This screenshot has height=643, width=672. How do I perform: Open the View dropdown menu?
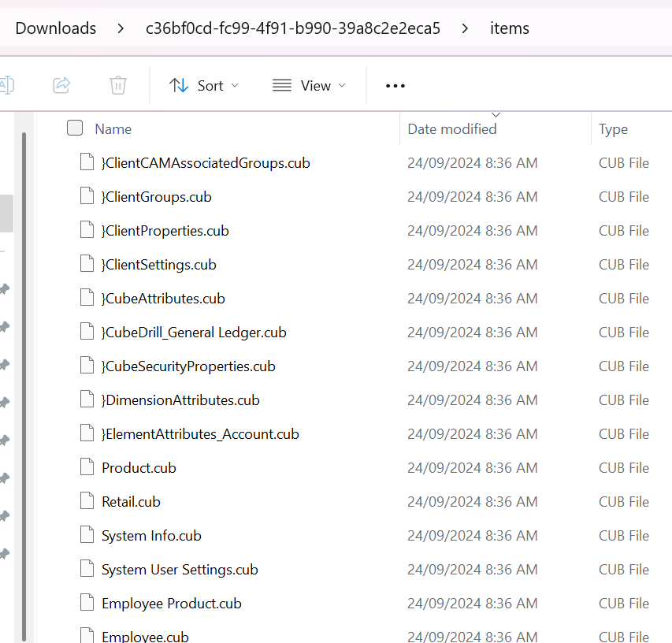click(x=309, y=86)
